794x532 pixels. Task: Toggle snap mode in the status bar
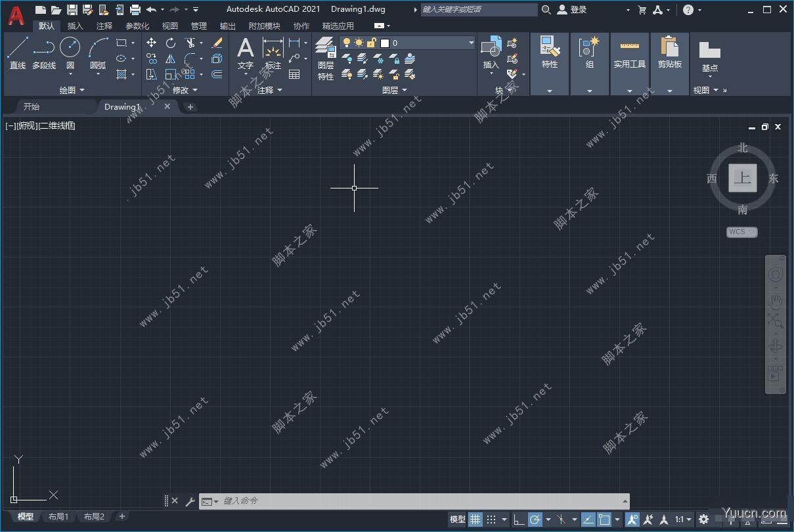pos(491,519)
